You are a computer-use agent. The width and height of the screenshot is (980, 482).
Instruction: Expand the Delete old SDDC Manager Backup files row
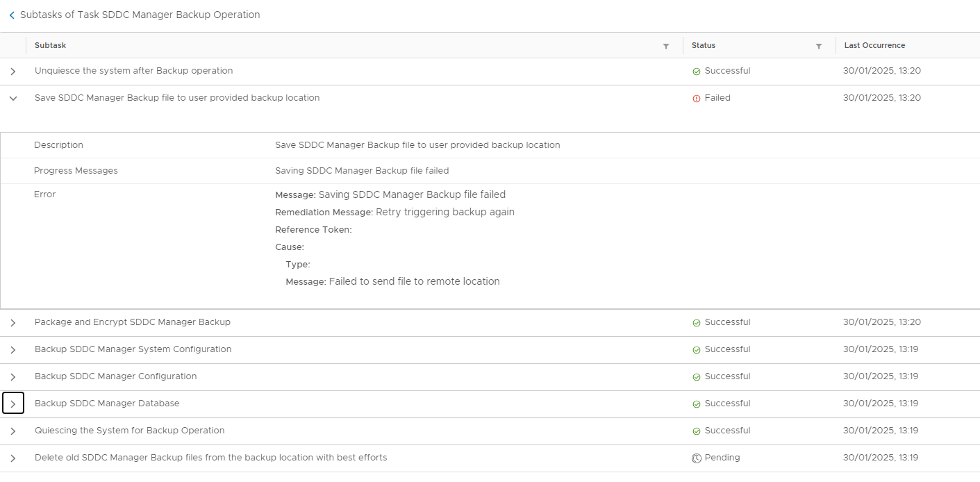point(13,458)
